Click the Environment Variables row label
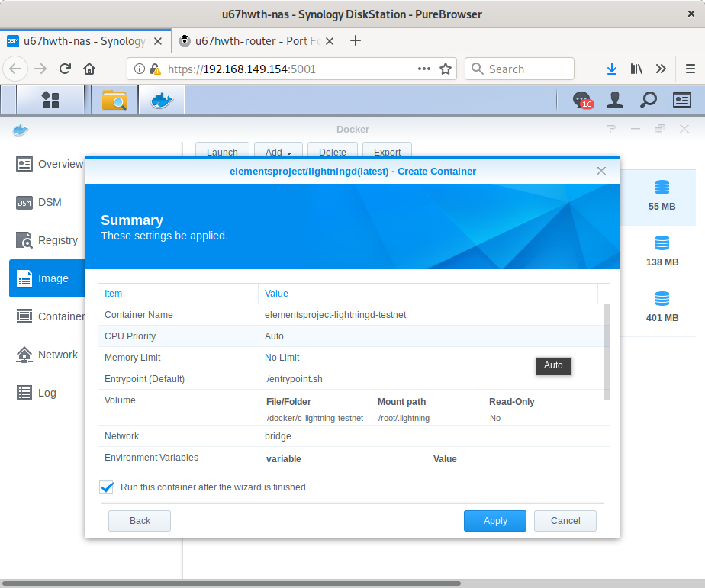The width and height of the screenshot is (705, 588). 151,457
